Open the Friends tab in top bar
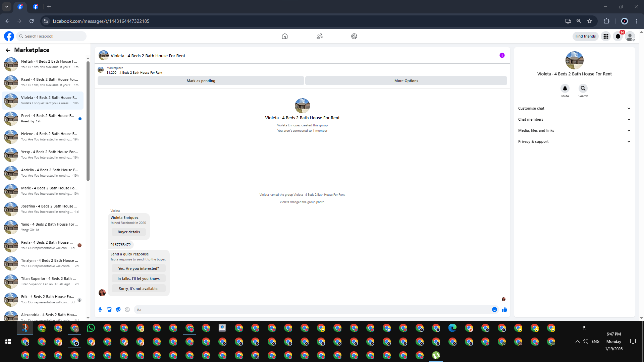The image size is (644, 362). coord(319,36)
